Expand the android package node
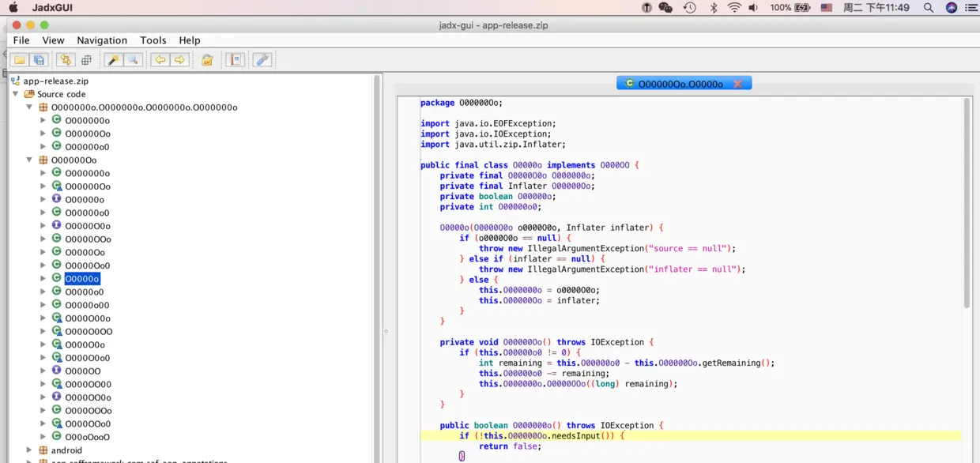 click(29, 450)
